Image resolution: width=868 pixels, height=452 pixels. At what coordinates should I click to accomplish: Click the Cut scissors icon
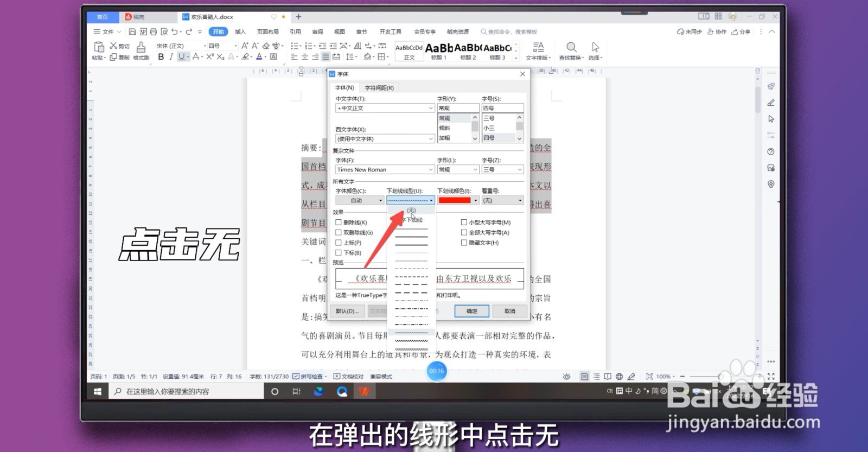[113, 46]
